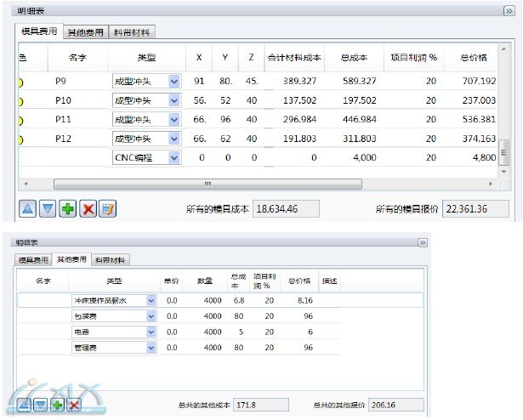Click material cost cell 296.984
523x420 pixels.
299,119
